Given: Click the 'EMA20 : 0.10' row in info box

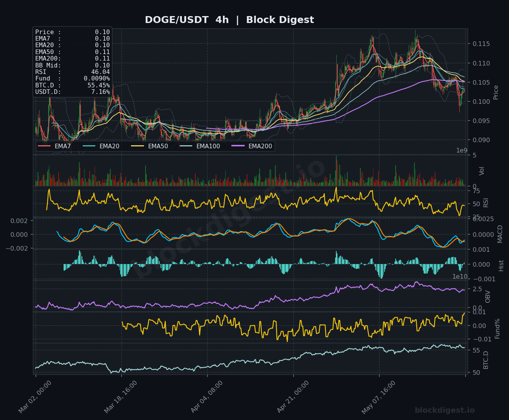Looking at the screenshot, I should pos(72,45).
